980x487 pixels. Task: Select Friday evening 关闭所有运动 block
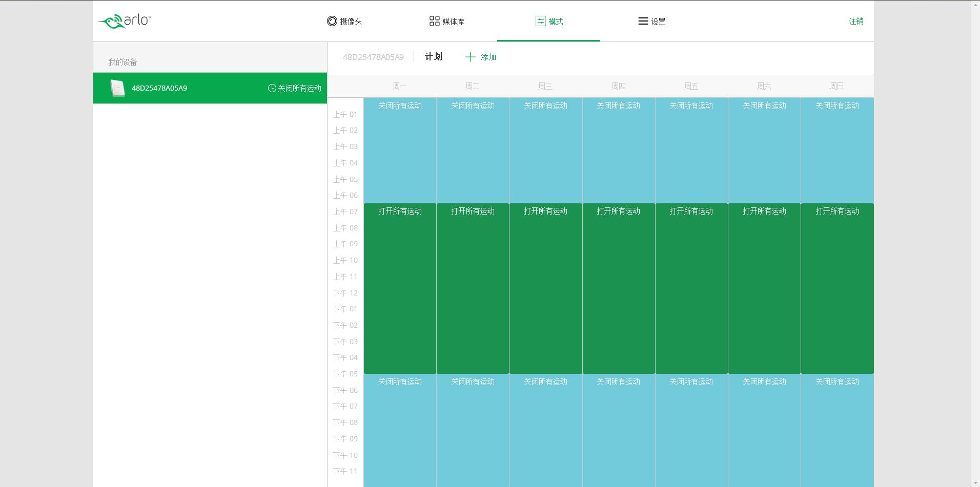691,430
